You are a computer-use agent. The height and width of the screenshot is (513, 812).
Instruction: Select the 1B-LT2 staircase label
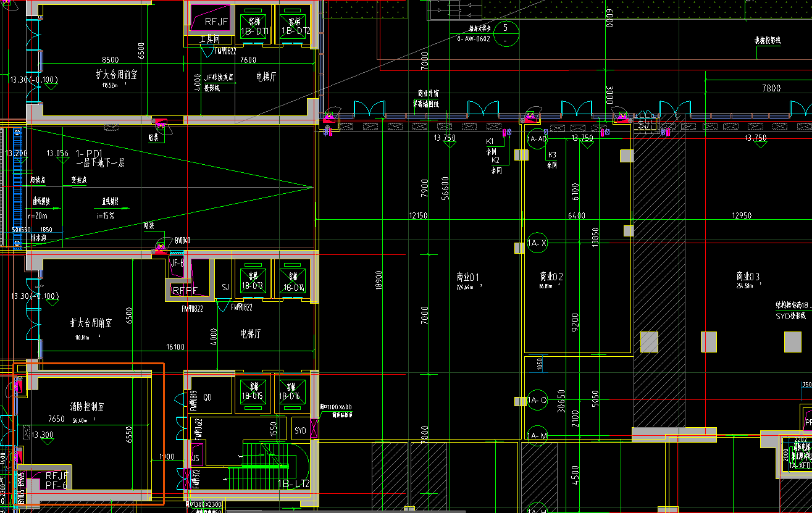[294, 484]
